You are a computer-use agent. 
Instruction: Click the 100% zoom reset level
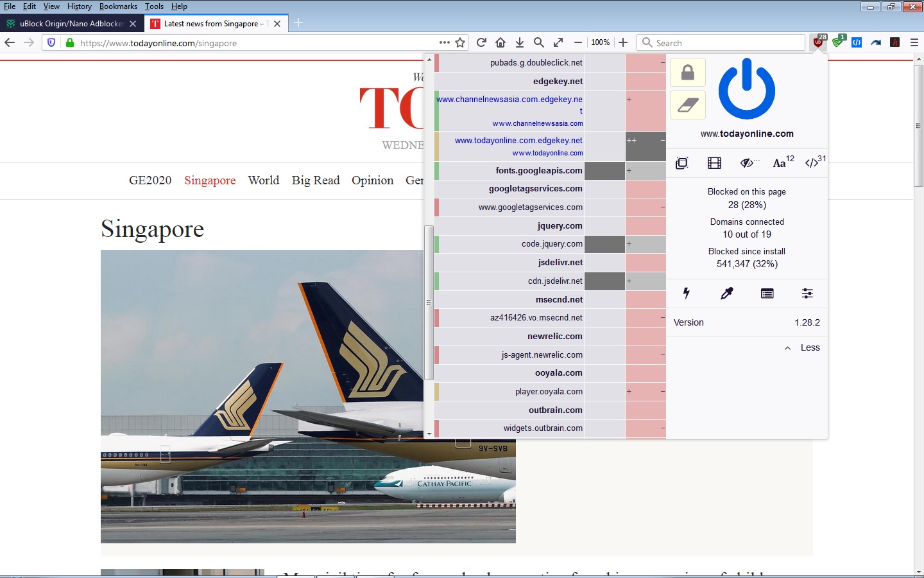(x=600, y=42)
